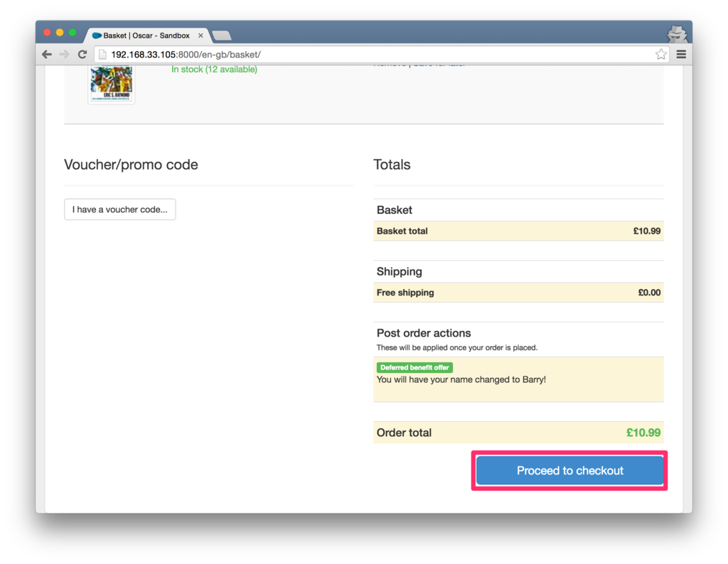Focus the address bar URL field
Screen dimensions: 728x564
(x=381, y=55)
